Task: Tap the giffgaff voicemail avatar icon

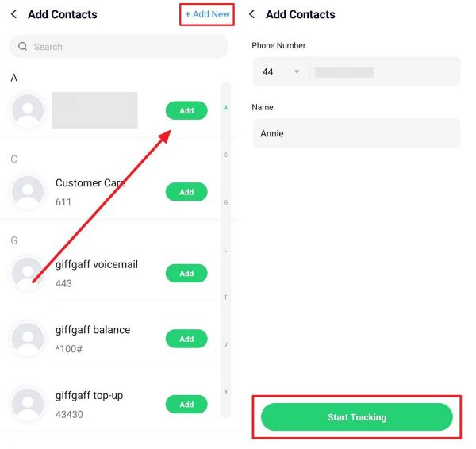Action: tap(29, 273)
